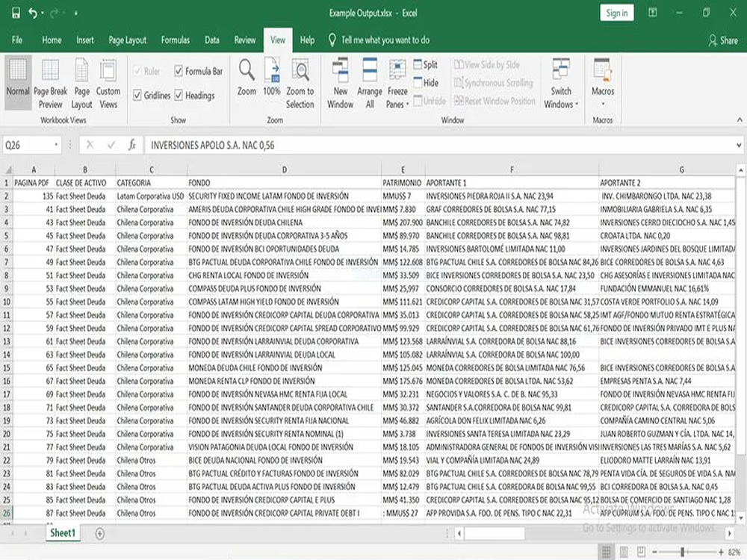Open a New Window
Image resolution: width=747 pixels, height=560 pixels.
coord(340,83)
